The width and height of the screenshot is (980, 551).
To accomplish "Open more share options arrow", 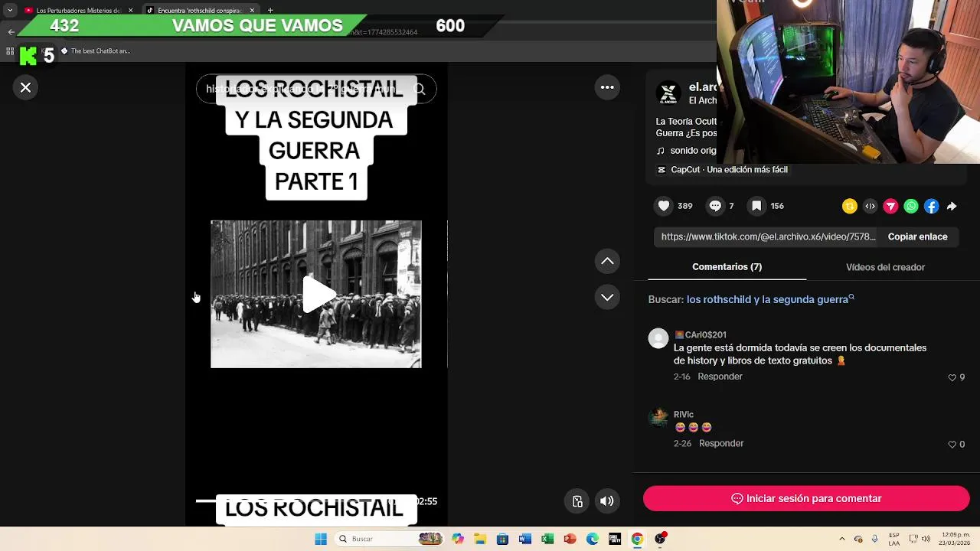I will (952, 206).
